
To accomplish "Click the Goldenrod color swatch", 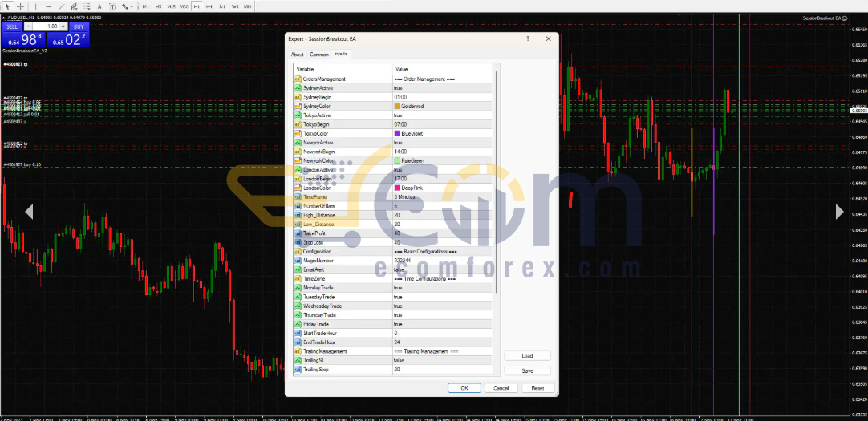I will point(397,106).
